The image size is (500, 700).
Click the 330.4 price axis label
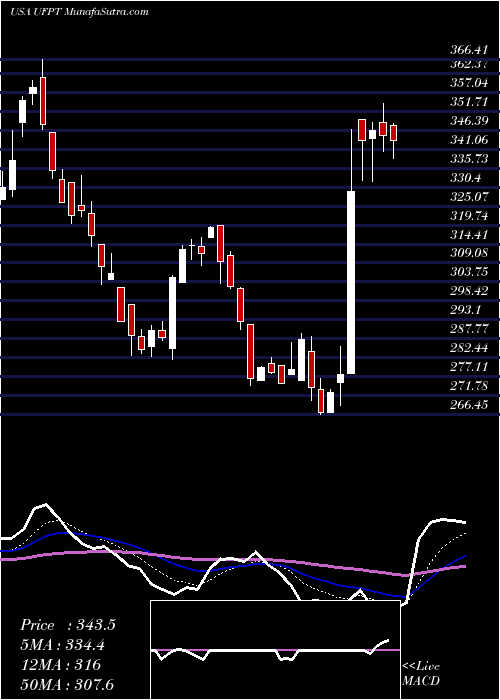tap(466, 178)
